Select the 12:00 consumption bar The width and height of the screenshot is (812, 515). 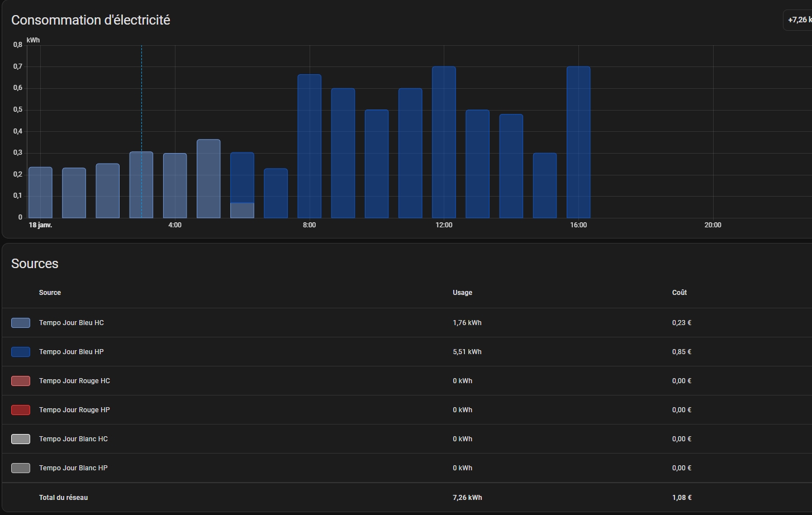coord(444,142)
